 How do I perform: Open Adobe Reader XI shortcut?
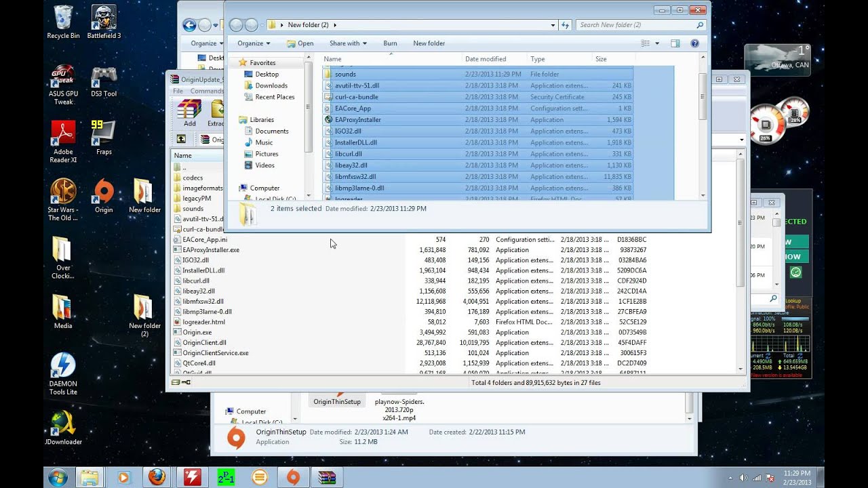(63, 142)
